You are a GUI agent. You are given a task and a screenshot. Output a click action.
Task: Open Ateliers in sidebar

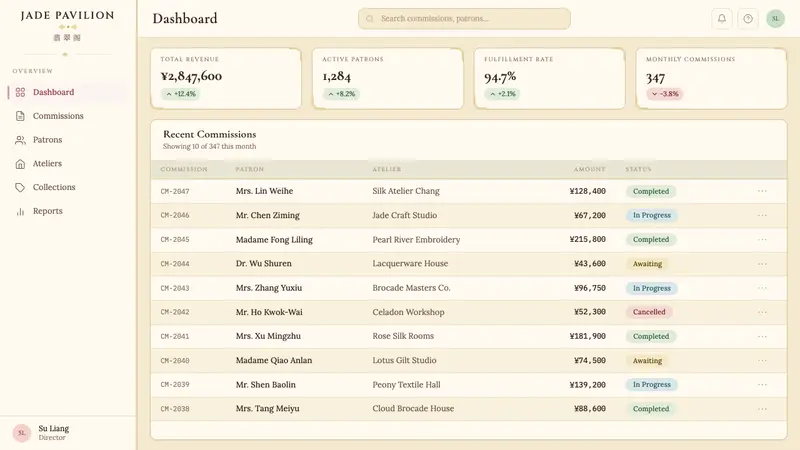pos(67,164)
